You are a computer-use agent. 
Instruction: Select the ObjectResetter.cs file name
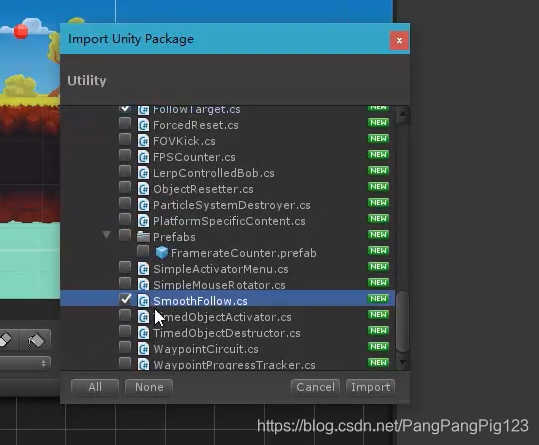coord(203,189)
